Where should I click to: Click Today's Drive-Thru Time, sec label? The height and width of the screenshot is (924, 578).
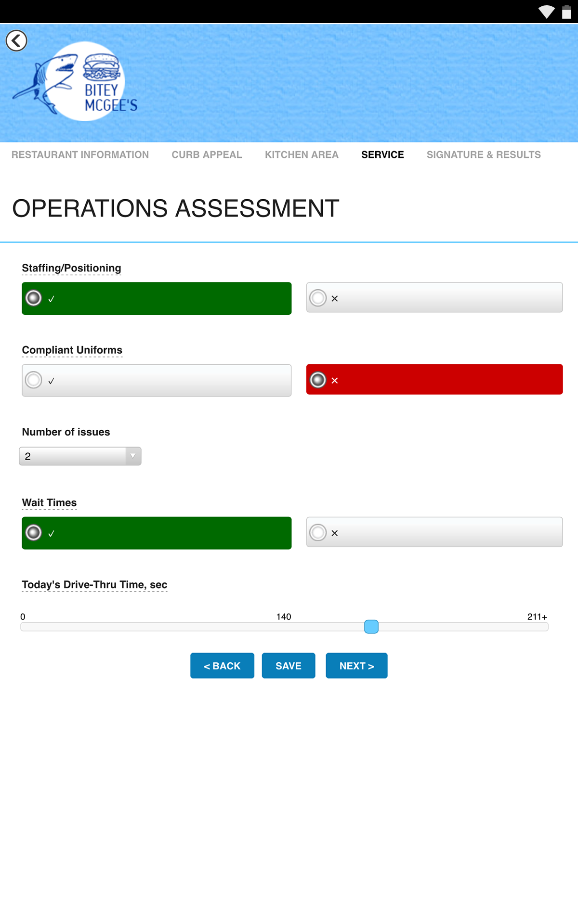click(94, 585)
